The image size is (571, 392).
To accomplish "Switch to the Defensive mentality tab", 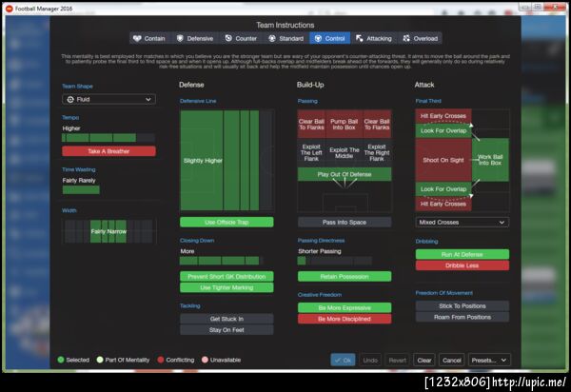I will [x=195, y=38].
